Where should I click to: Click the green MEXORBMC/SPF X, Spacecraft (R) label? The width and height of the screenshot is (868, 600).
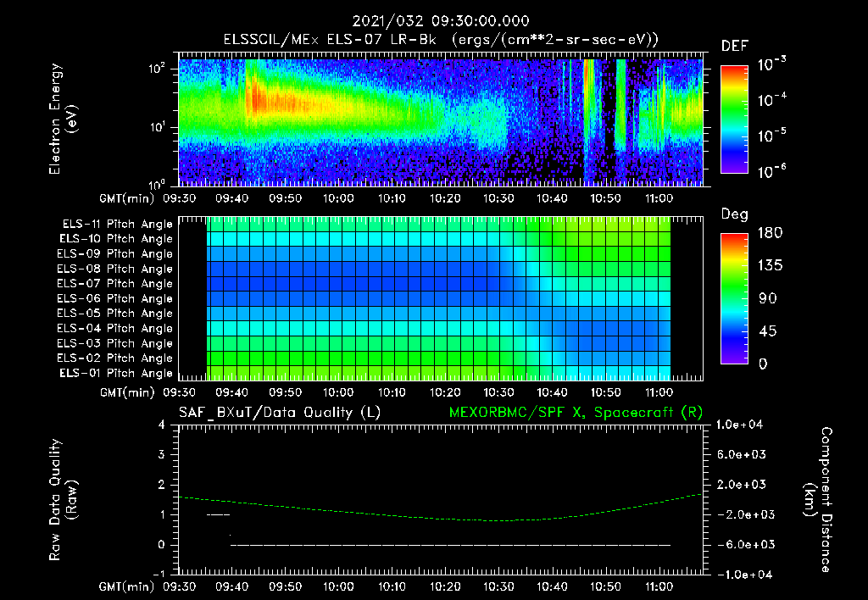click(x=576, y=413)
